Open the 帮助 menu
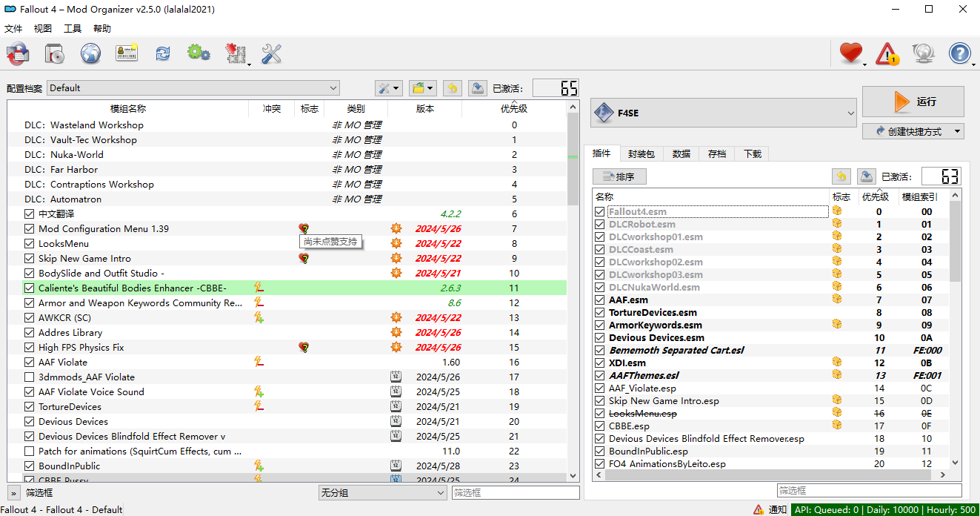 [102, 28]
